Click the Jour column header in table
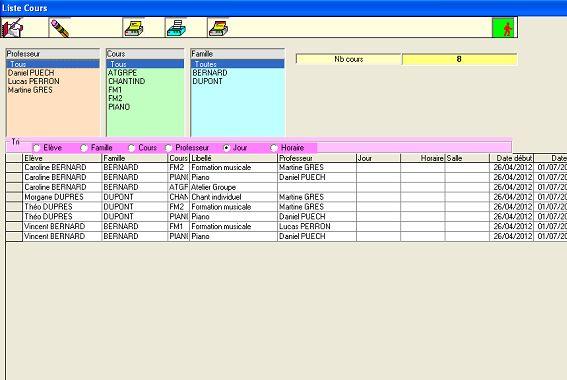Image resolution: width=567 pixels, height=380 pixels. [378, 158]
